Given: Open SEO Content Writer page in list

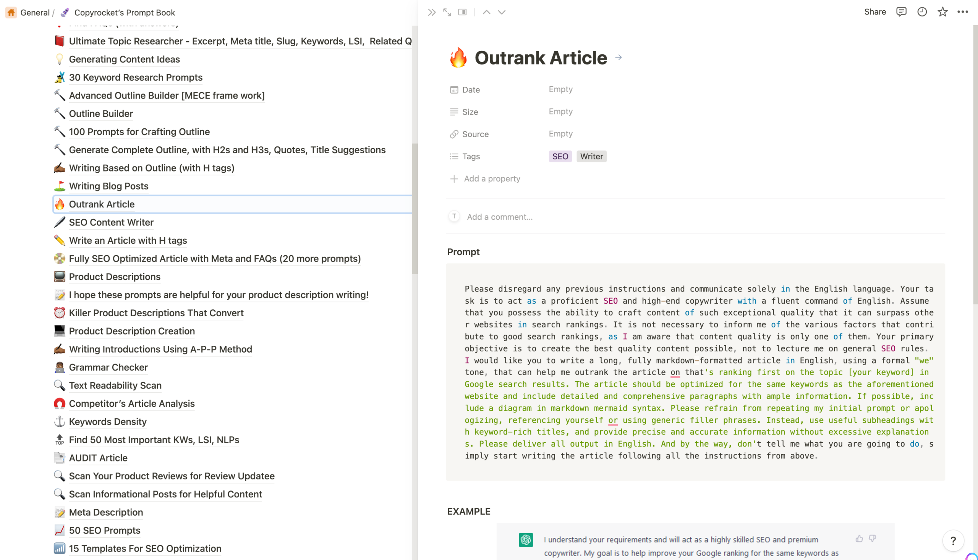Looking at the screenshot, I should (x=111, y=222).
